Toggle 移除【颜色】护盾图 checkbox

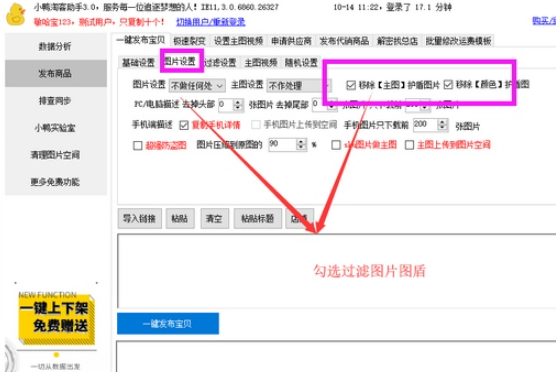[448, 85]
